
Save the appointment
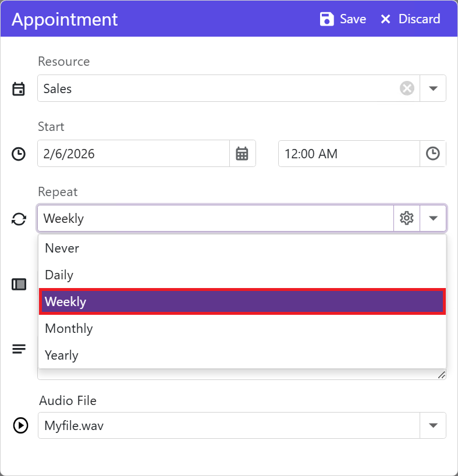click(343, 19)
